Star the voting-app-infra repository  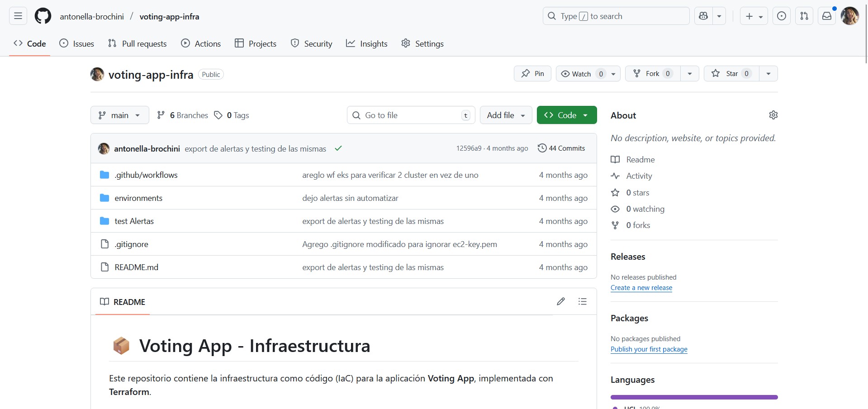728,74
